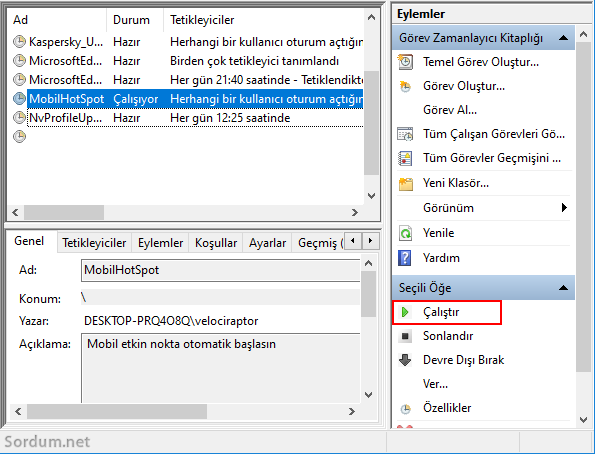
Task: Click Eylemler pane scrollbar down arrow
Action: [x=584, y=420]
